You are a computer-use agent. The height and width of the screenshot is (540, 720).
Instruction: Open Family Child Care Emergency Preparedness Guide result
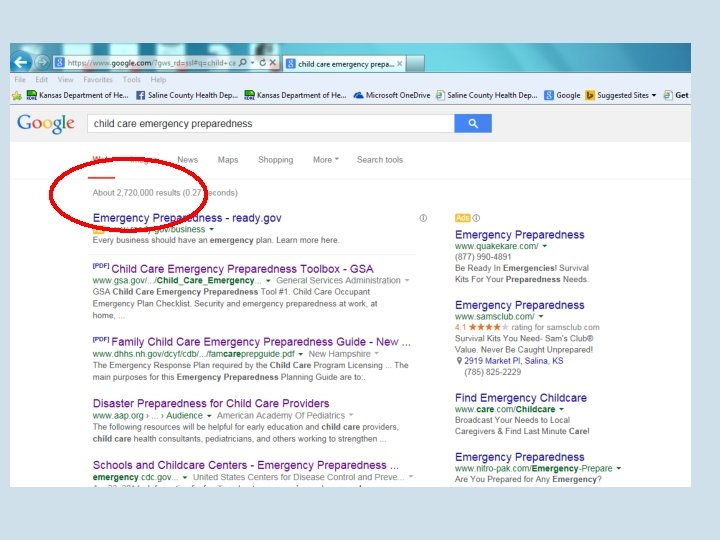coord(261,342)
